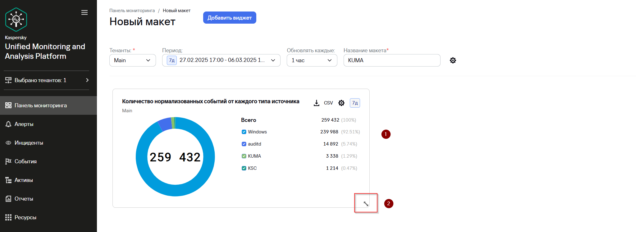The image size is (644, 232).
Task: Click the Windows value 239 988
Action: 329,132
